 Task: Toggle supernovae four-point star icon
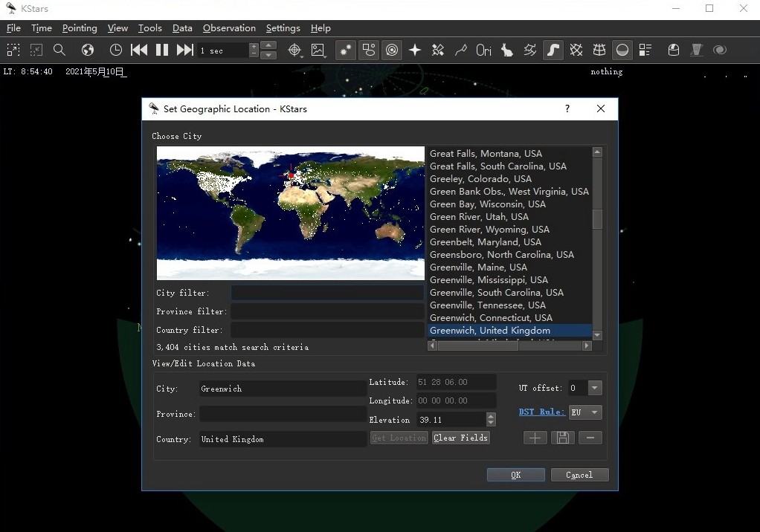[x=415, y=50]
